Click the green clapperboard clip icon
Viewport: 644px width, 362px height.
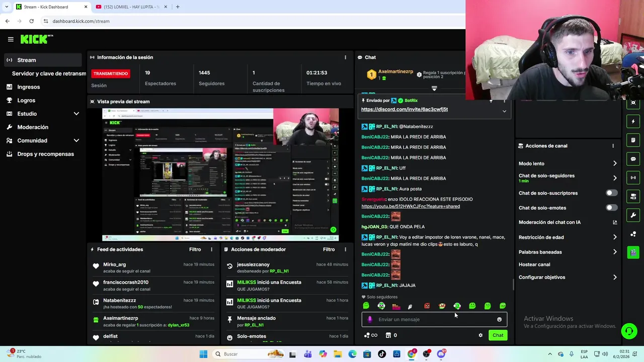[633, 252]
